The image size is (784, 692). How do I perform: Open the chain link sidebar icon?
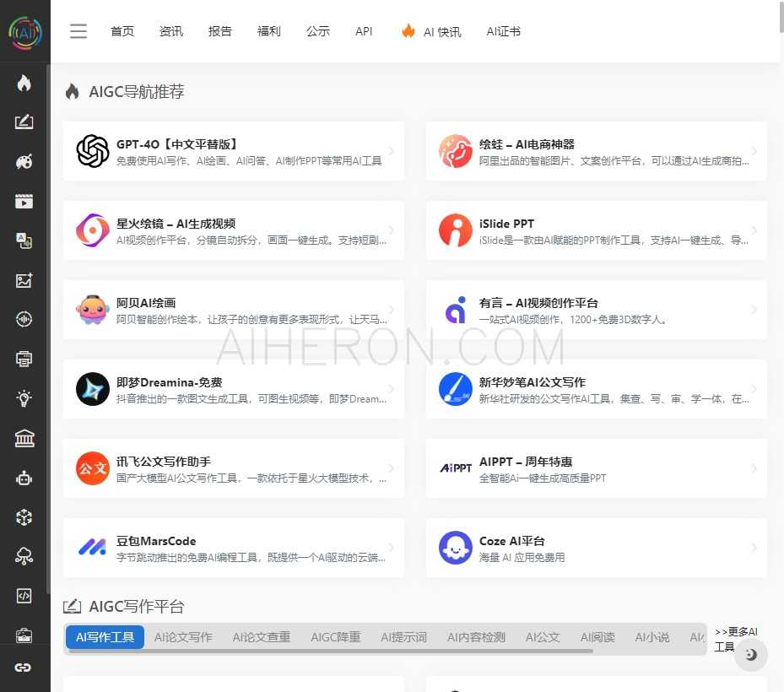[23, 668]
